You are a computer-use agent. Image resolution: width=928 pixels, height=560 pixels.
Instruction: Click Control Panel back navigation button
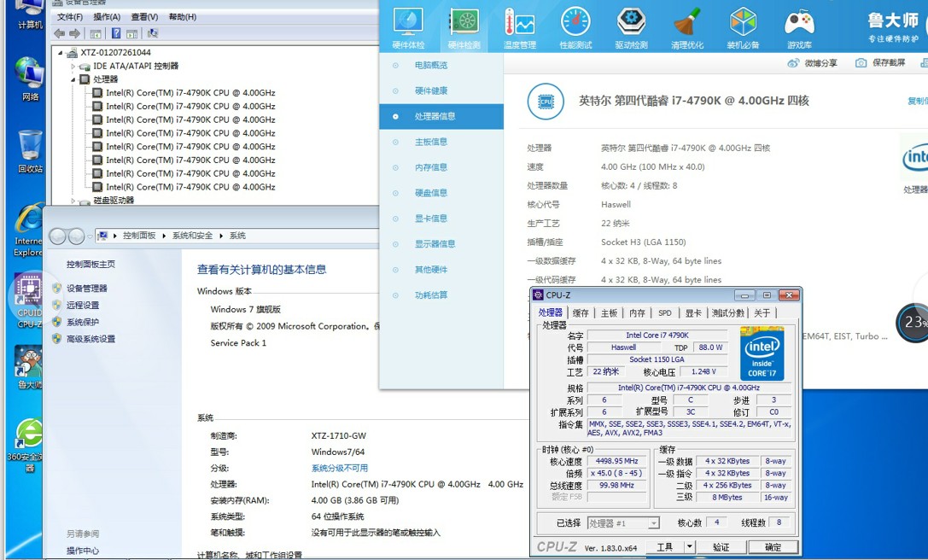click(x=57, y=236)
